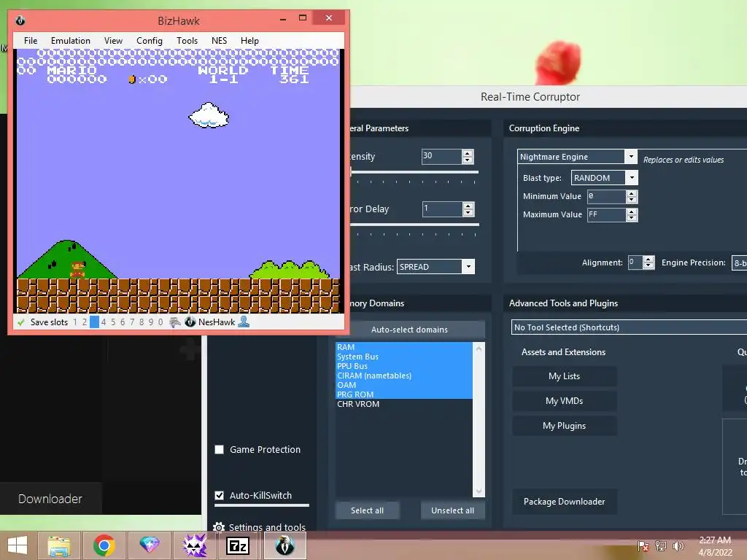
Task: Click the Minimum Value spinner arrows
Action: click(631, 196)
